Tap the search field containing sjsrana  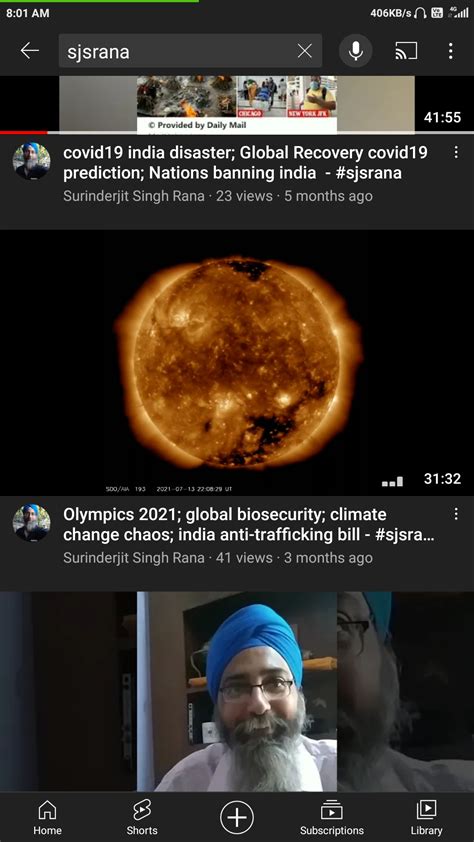191,51
